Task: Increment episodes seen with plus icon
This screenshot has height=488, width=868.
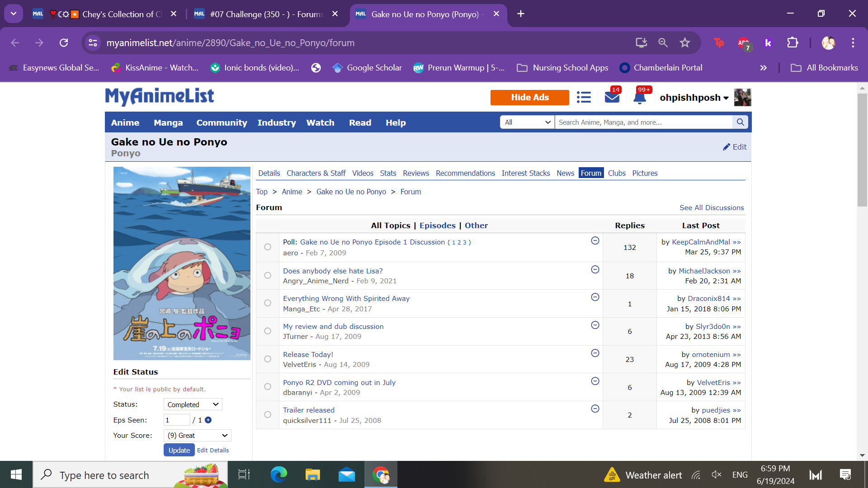Action: (208, 420)
